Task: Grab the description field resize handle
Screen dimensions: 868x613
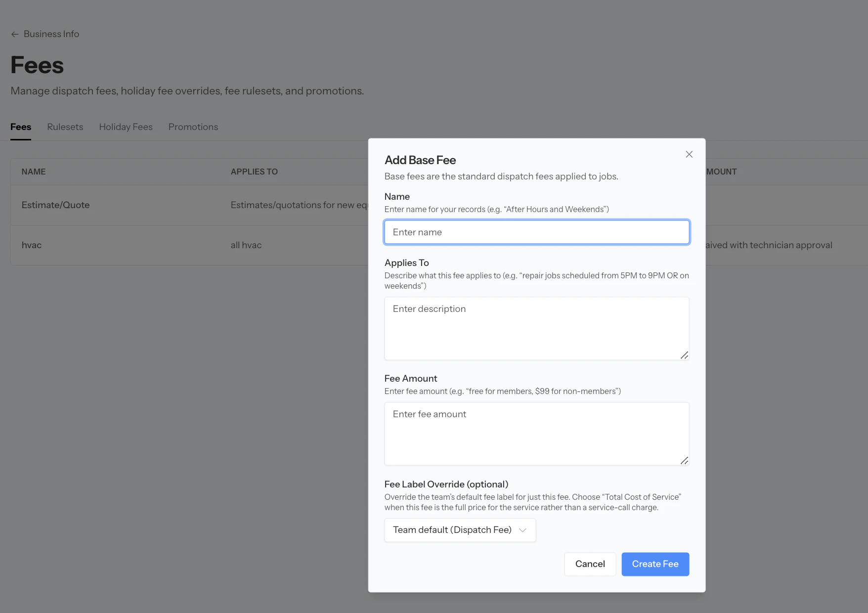Action: (x=685, y=355)
